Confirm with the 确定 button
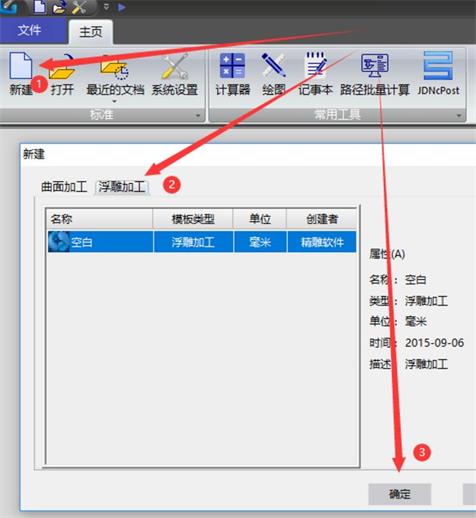Image resolution: width=476 pixels, height=518 pixels. tap(400, 494)
